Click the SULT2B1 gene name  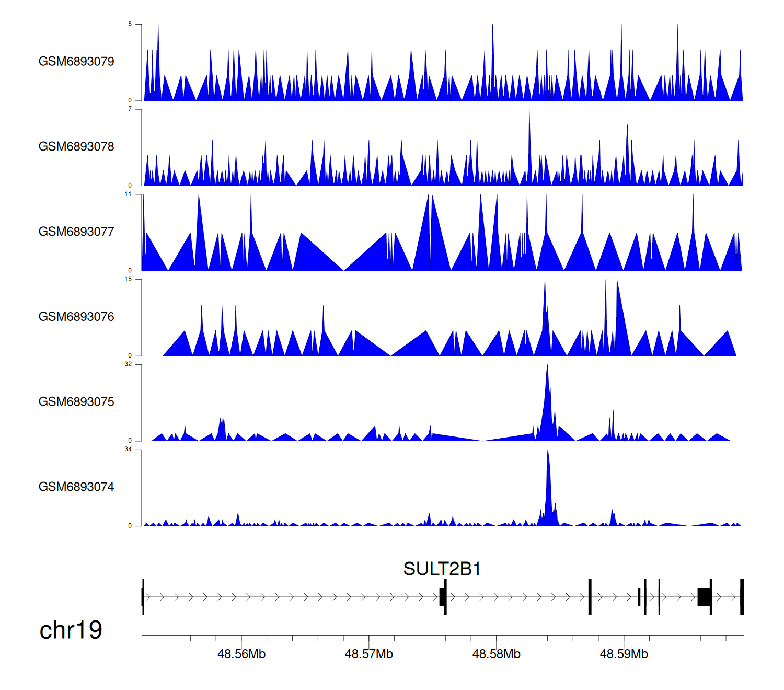click(x=442, y=569)
